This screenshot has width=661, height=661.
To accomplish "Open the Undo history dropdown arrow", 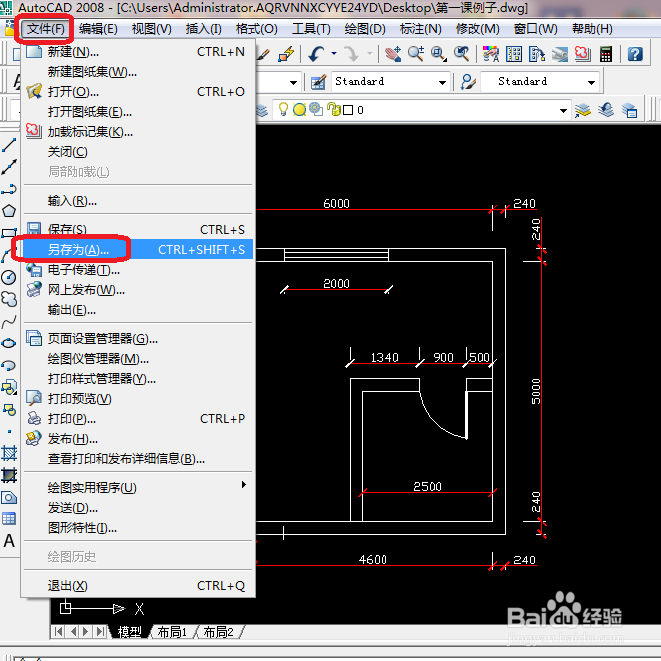I will [334, 54].
